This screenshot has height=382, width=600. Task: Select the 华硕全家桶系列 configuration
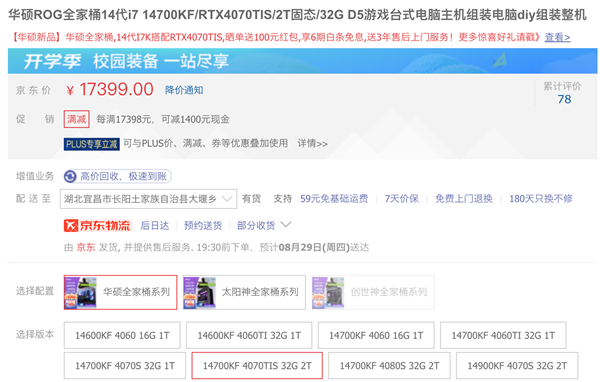pyautogui.click(x=121, y=292)
